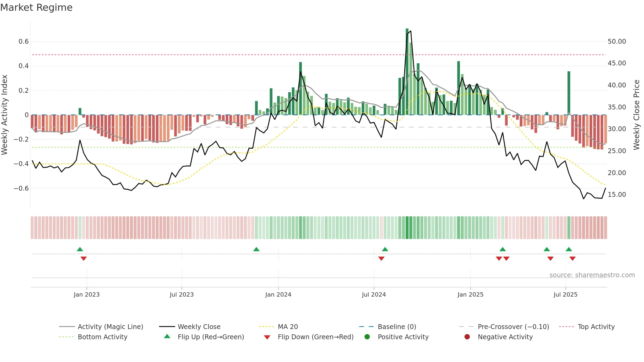The width and height of the screenshot is (644, 362).
Task: Click the Market Regime chart title
Action: click(x=36, y=8)
